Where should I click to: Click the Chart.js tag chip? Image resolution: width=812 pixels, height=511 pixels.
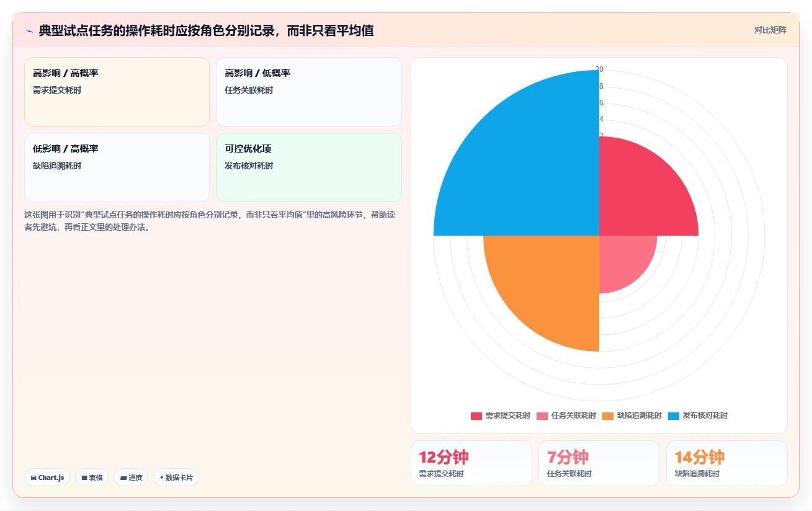[x=47, y=478]
